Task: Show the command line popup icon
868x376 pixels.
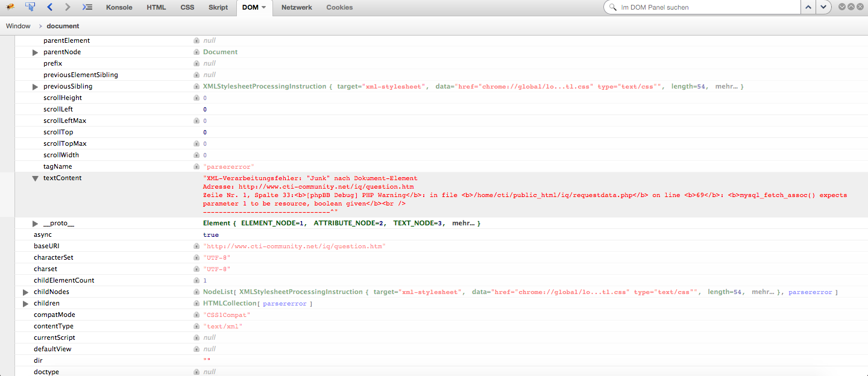Action: tap(87, 7)
